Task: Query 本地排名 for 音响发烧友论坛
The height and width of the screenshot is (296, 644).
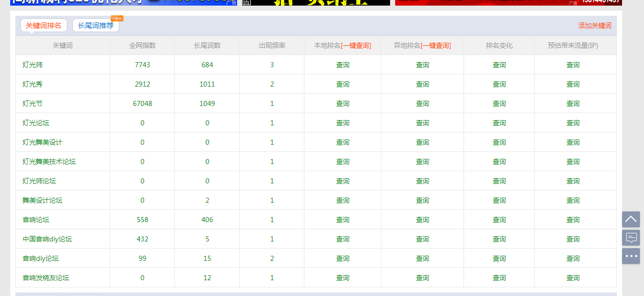Action: tap(343, 278)
